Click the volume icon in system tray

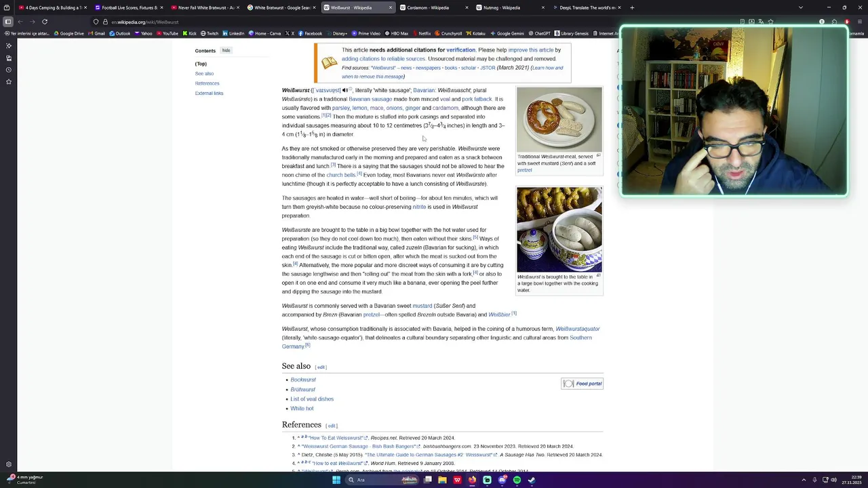click(x=833, y=480)
